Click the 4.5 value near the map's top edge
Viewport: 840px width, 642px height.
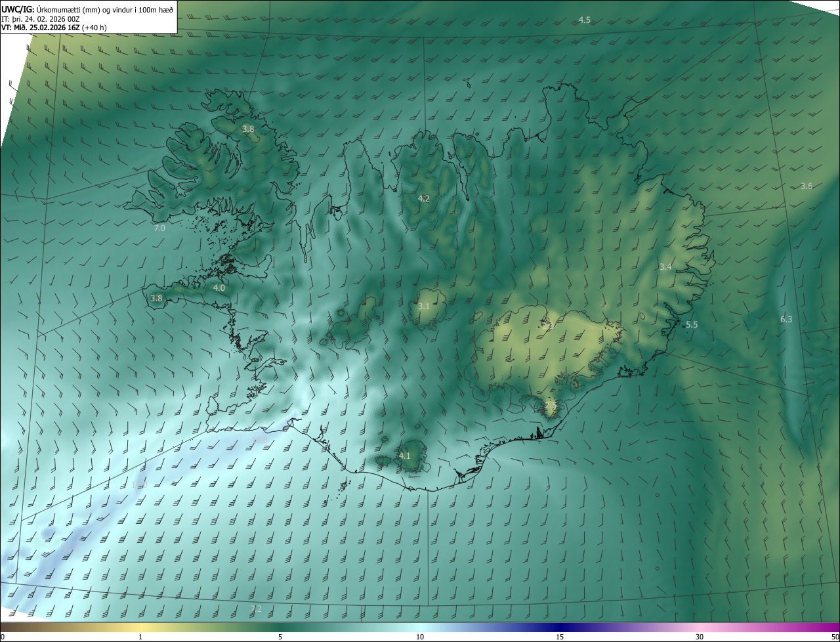point(584,20)
